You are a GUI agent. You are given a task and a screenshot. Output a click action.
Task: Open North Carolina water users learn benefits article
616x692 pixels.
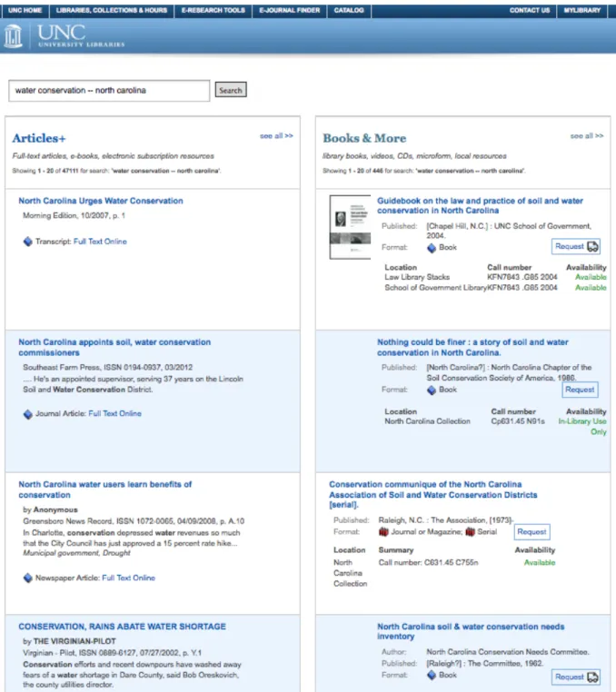click(105, 489)
